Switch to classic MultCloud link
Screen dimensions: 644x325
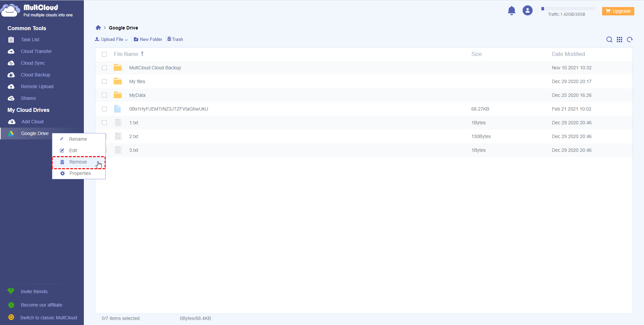click(x=49, y=318)
